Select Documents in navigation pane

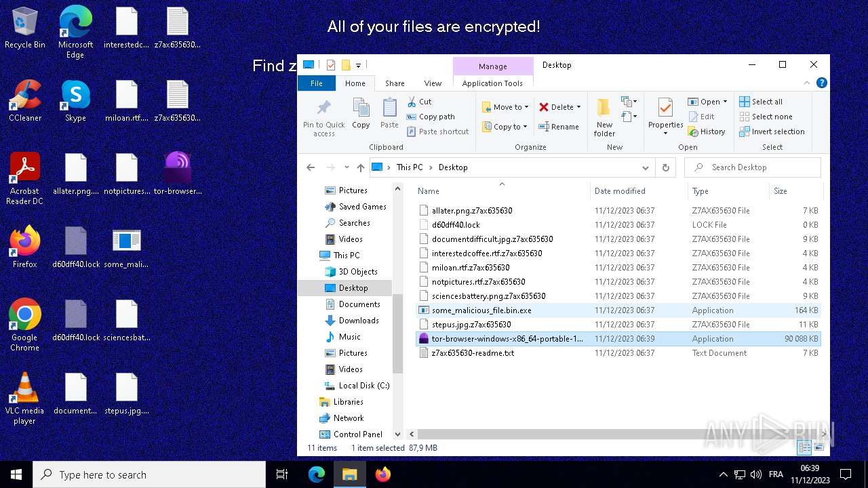(359, 304)
